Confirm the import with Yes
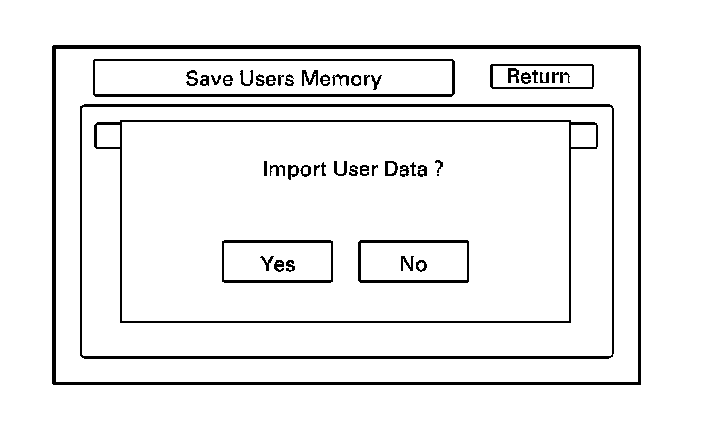The image size is (704, 426). 277,263
